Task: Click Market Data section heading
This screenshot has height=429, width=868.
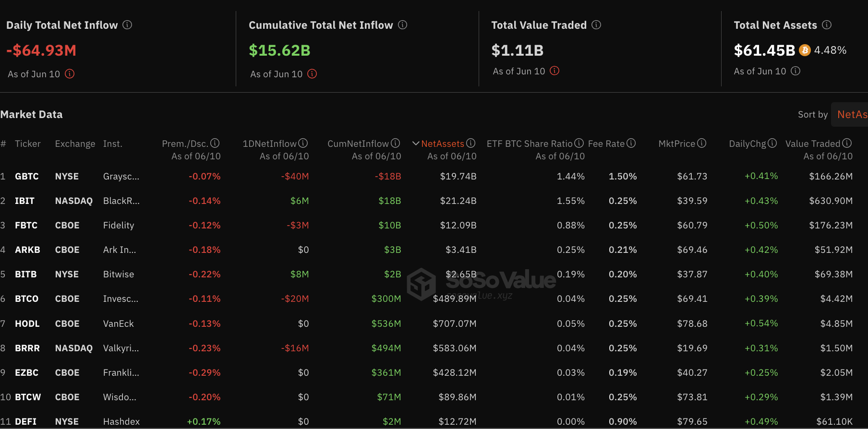Action: 31,114
